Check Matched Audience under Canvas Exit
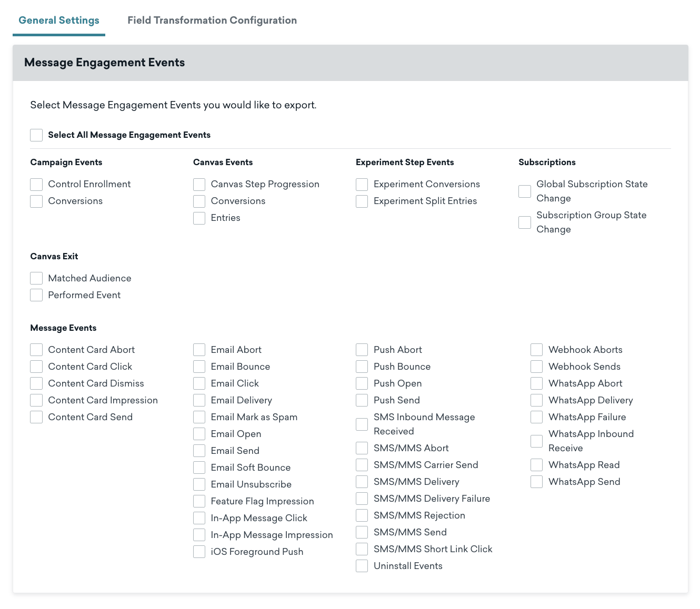The image size is (700, 609). (36, 278)
